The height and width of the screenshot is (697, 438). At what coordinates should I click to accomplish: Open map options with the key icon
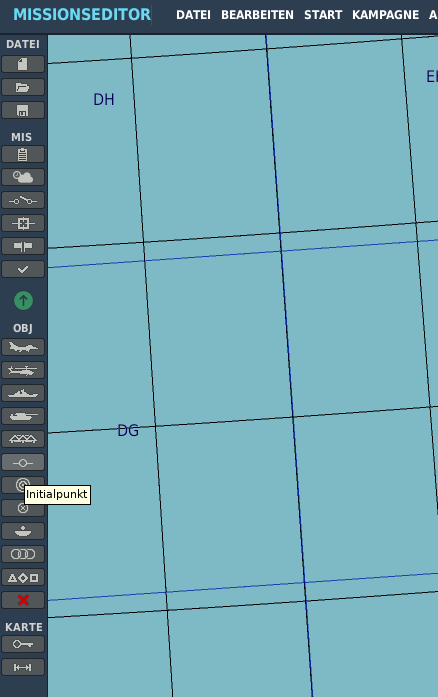23,644
